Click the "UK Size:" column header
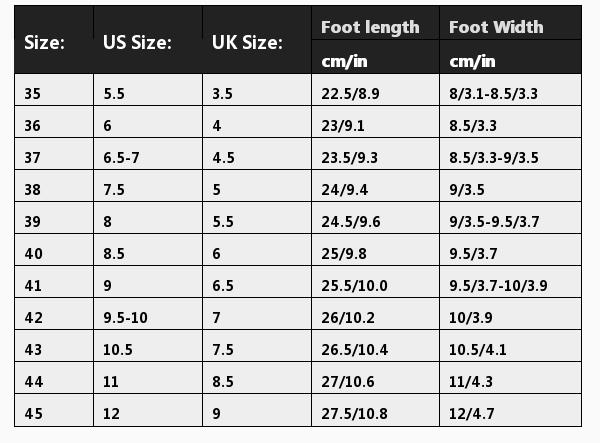This screenshot has width=600, height=443. click(247, 43)
